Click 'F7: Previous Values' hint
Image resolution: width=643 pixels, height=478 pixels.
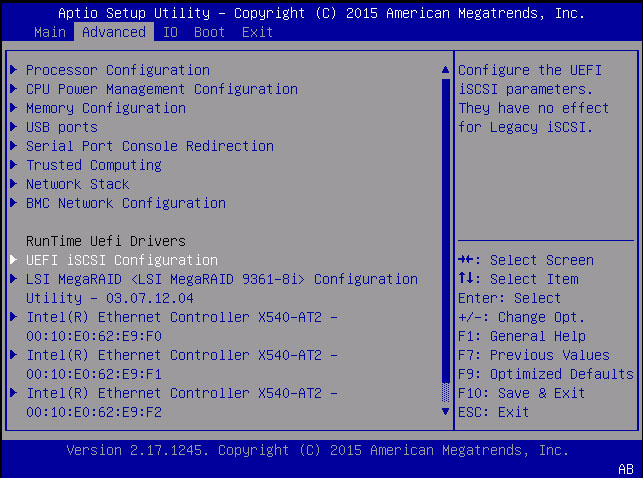tap(534, 355)
